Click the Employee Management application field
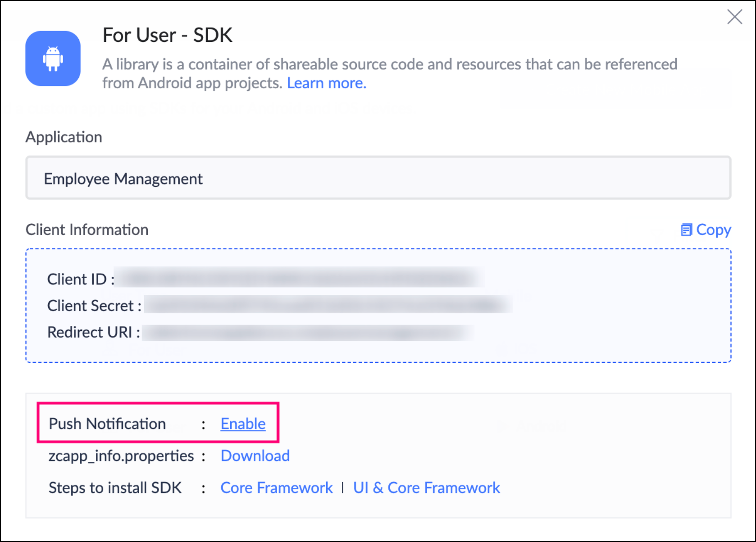 [378, 178]
